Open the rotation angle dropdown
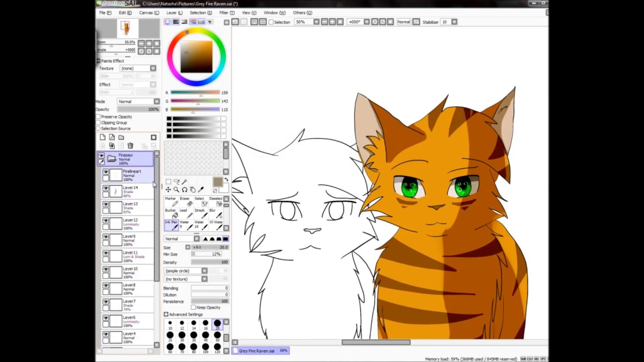The height and width of the screenshot is (362, 644). pos(366,22)
